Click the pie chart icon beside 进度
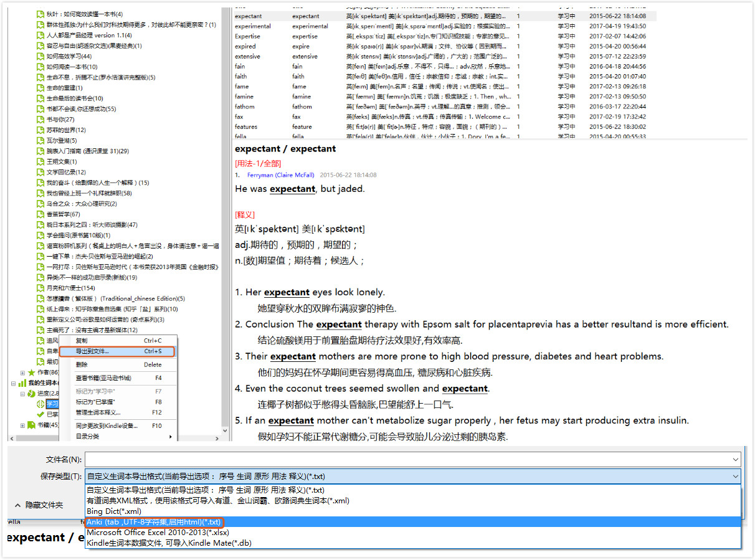Screen dimensions: 755x560 (x=32, y=394)
